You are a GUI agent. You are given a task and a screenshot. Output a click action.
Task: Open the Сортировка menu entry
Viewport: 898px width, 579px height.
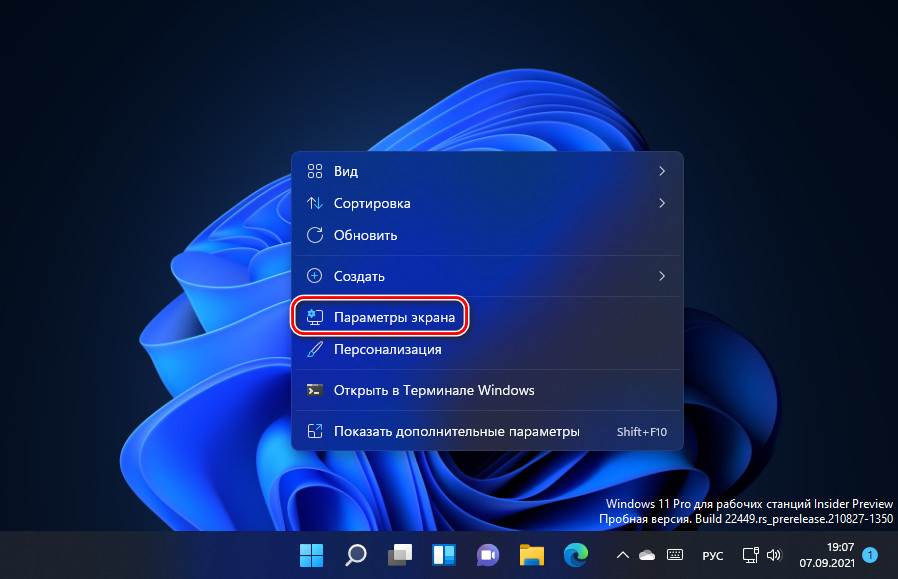tap(487, 203)
